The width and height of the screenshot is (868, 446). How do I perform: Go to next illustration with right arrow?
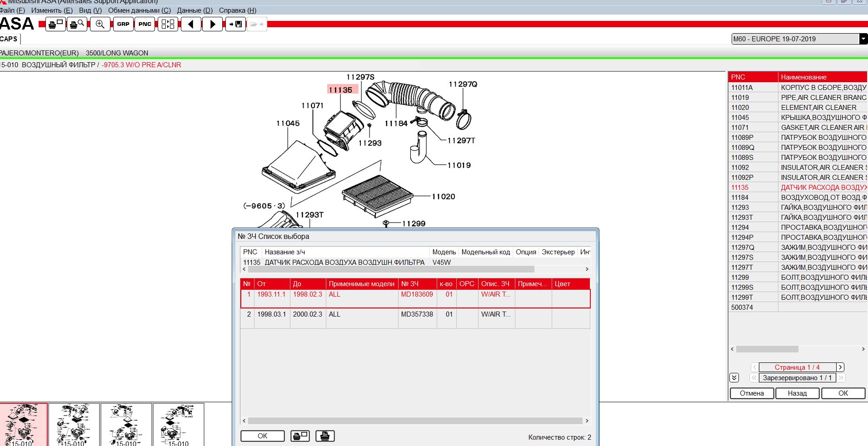coord(212,24)
